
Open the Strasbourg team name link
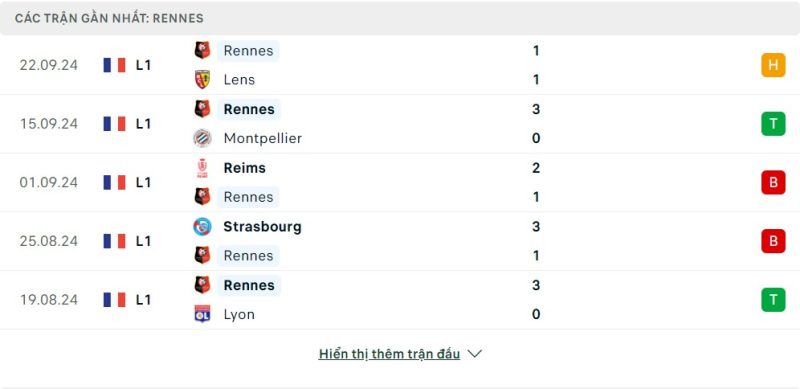pyautogui.click(x=262, y=227)
